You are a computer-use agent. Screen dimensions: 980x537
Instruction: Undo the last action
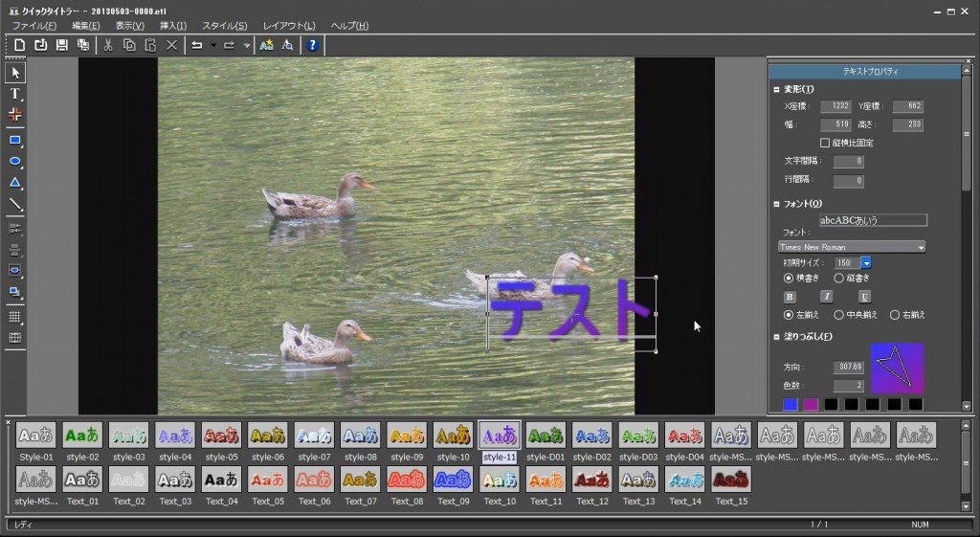(x=197, y=45)
